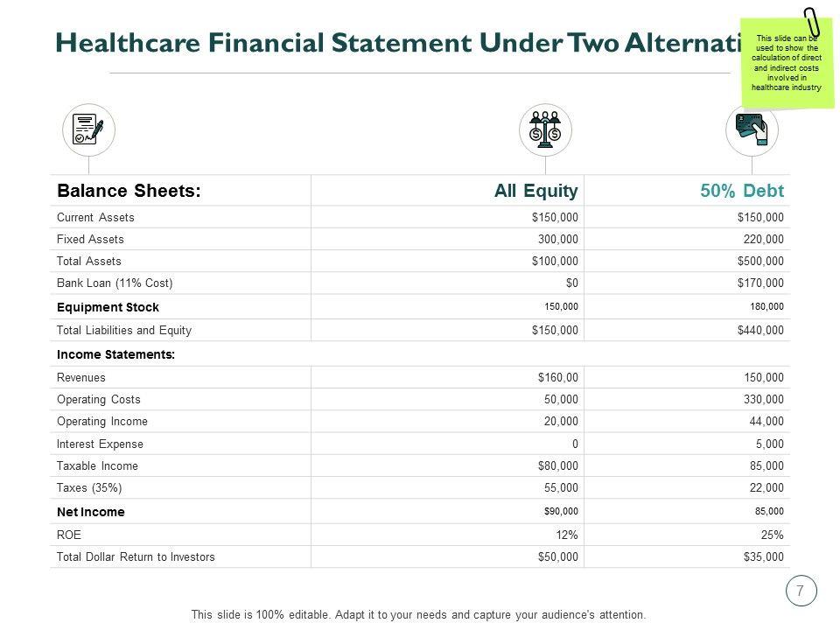840x630 pixels.
Task: Click the dollar balance scale icon
Action: (x=545, y=130)
